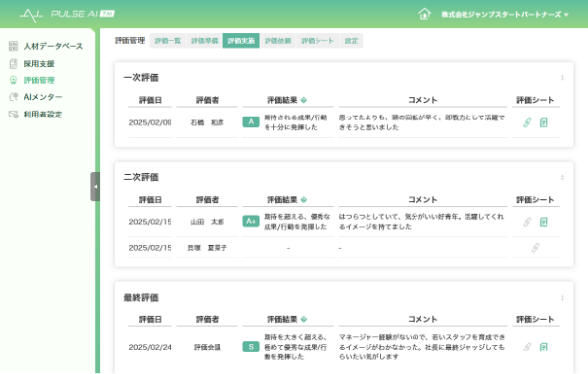Click the link icon in the 評価会議 row
The height and width of the screenshot is (374, 588).
pyautogui.click(x=527, y=347)
